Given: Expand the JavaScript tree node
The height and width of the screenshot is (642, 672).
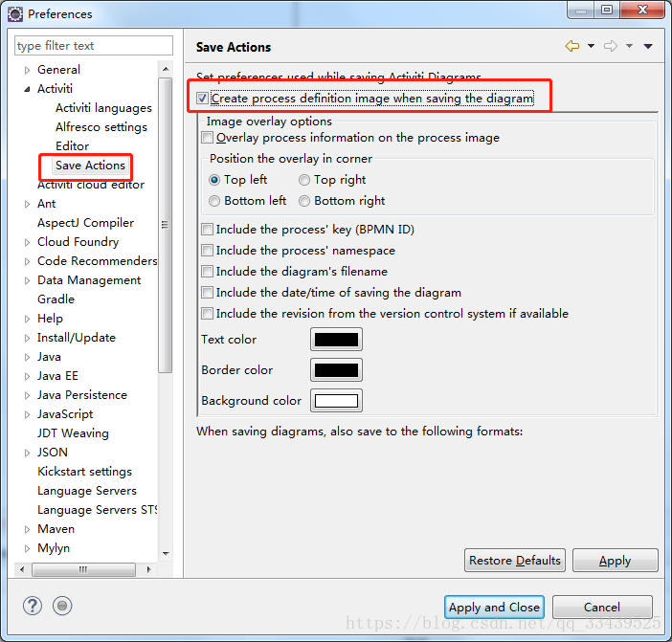Looking at the screenshot, I should pos(27,414).
